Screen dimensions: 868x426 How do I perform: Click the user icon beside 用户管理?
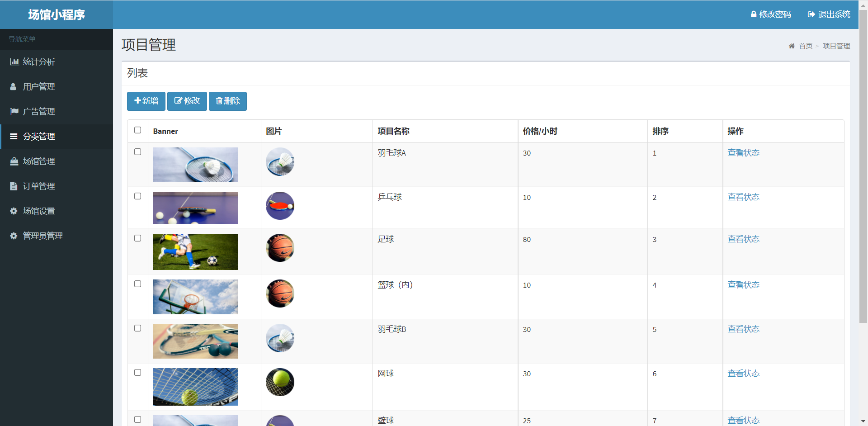pyautogui.click(x=14, y=87)
